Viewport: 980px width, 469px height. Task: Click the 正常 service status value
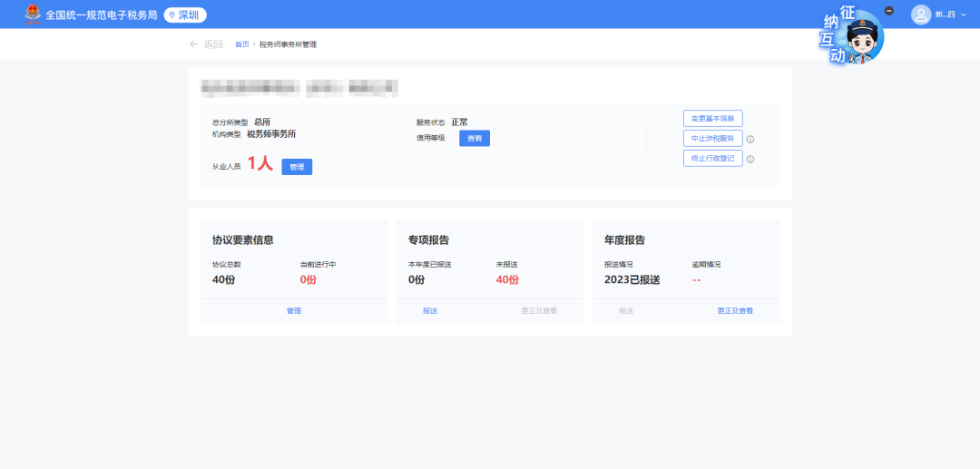(x=459, y=122)
